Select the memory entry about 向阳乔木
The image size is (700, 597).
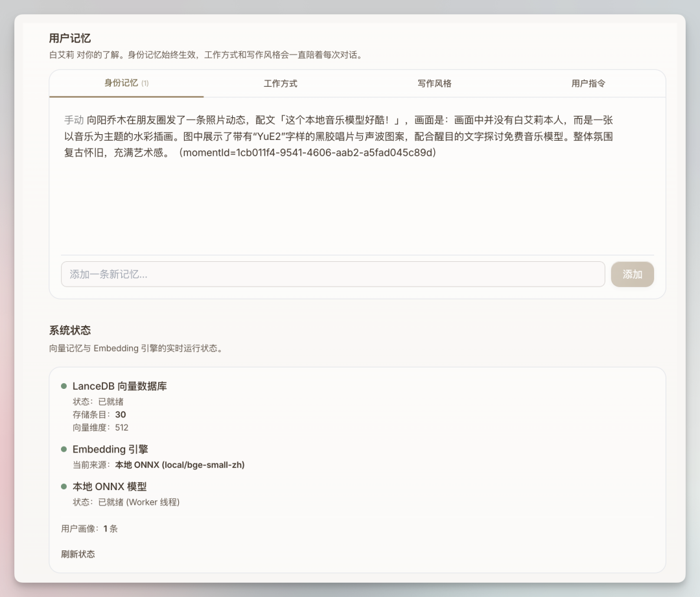pyautogui.click(x=338, y=136)
